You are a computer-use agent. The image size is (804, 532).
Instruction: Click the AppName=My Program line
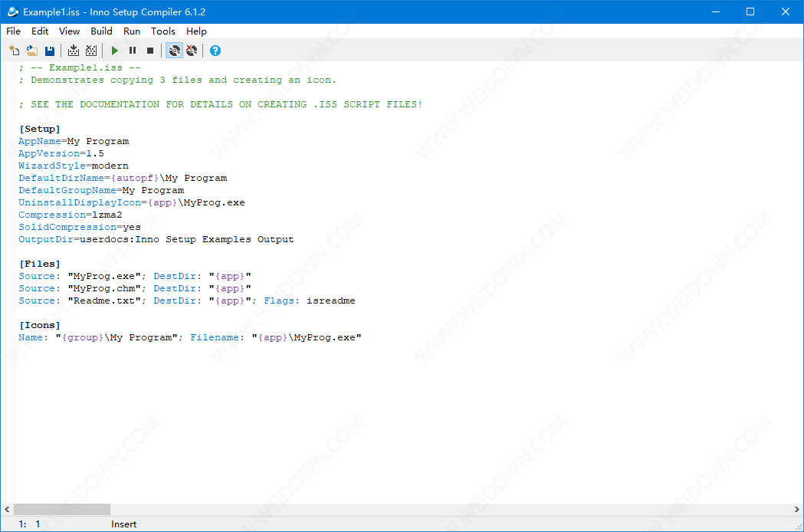[74, 141]
